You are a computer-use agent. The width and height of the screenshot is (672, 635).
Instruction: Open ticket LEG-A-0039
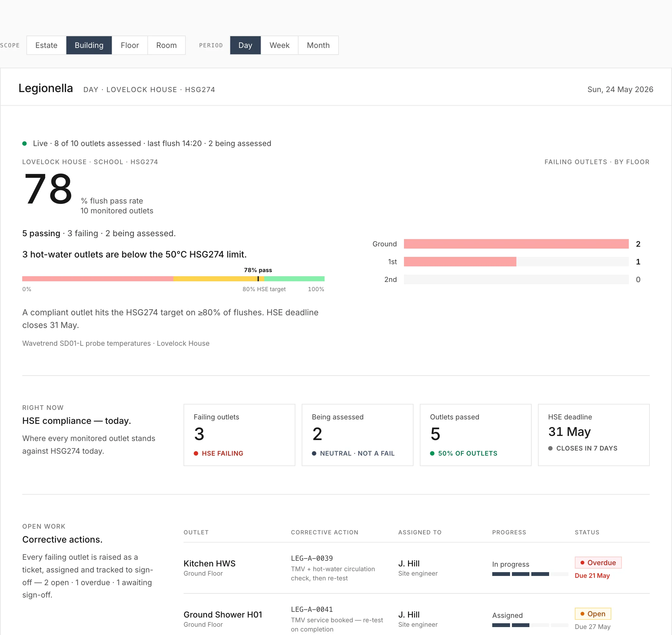312,558
